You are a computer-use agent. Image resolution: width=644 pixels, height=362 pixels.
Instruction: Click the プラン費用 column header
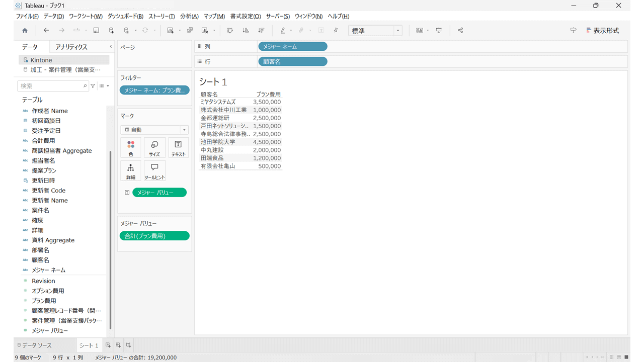(269, 95)
